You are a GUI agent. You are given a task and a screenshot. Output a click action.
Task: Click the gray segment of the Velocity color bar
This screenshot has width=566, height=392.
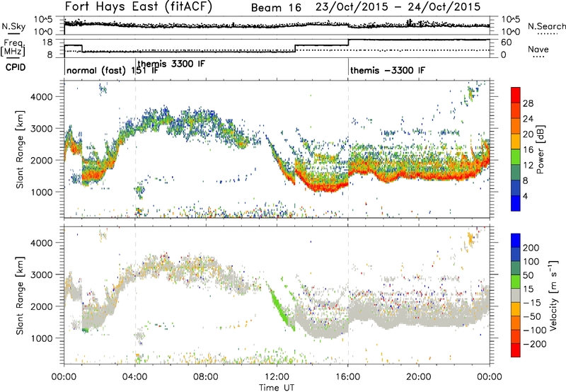click(x=516, y=296)
